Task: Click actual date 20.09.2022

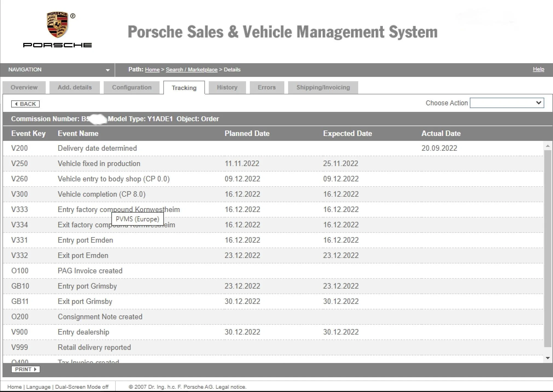Action: 439,148
